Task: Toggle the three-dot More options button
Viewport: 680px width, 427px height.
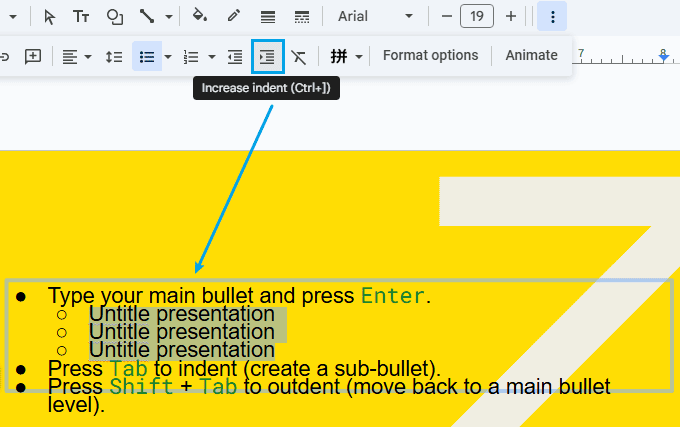Action: click(552, 16)
